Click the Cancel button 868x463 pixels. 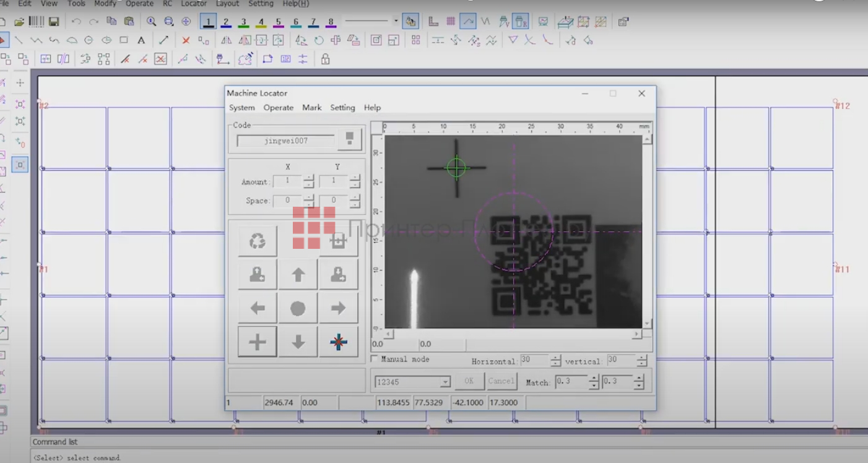[501, 381]
